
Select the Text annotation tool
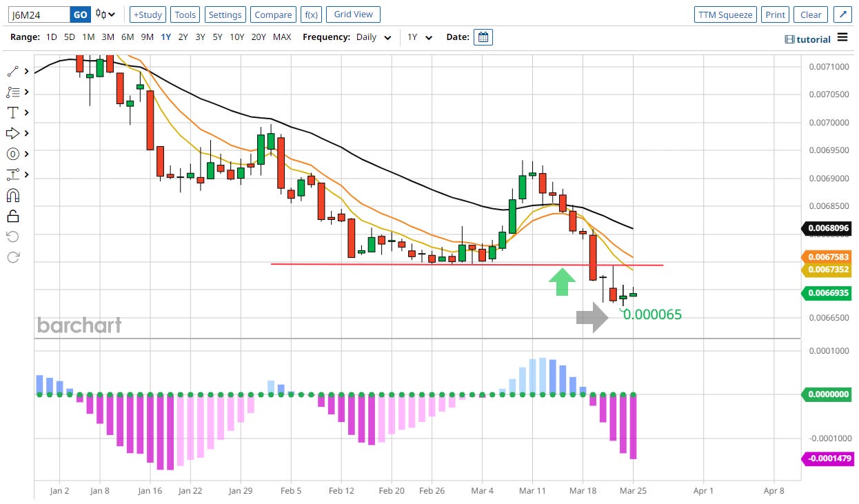(12, 112)
